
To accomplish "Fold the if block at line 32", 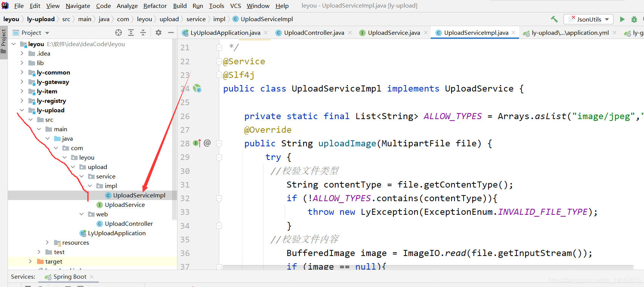I will pos(219,198).
